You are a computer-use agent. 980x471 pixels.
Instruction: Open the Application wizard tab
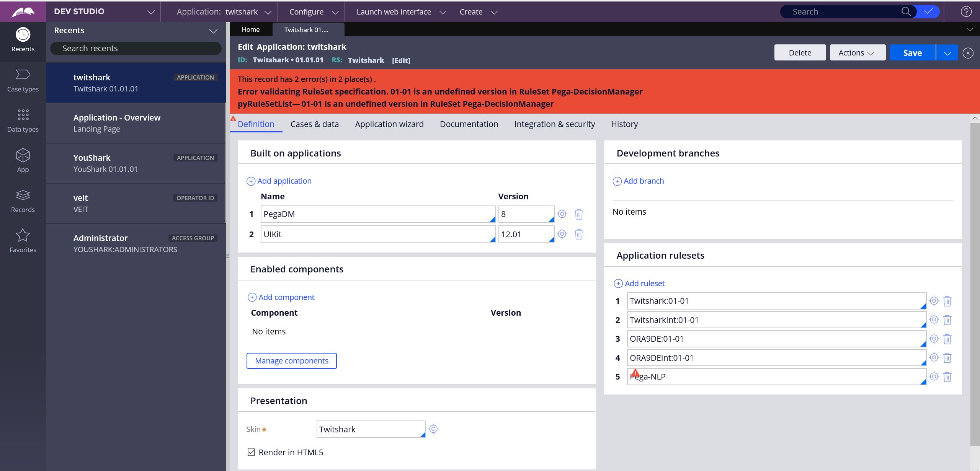389,124
